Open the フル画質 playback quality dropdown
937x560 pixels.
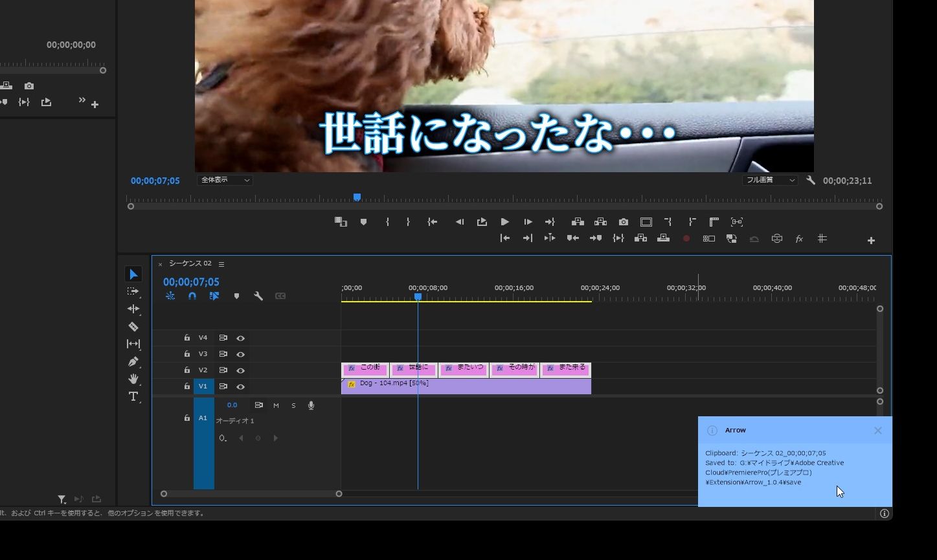click(x=769, y=179)
